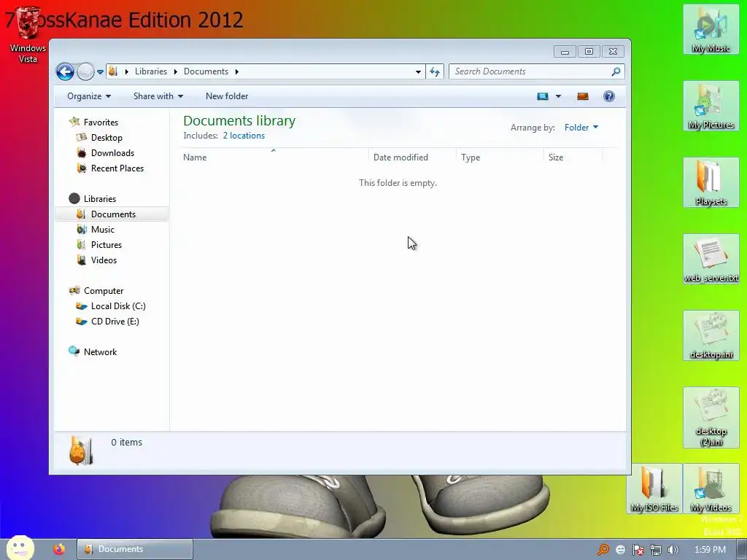Select Documents library in sidebar
Viewport: 747px width, 560px height.
pos(113,214)
